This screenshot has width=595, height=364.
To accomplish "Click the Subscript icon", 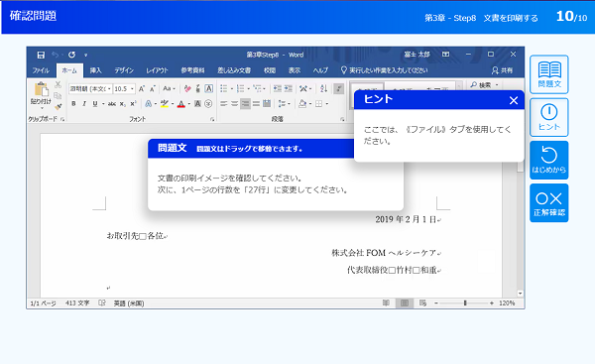I will [123, 103].
